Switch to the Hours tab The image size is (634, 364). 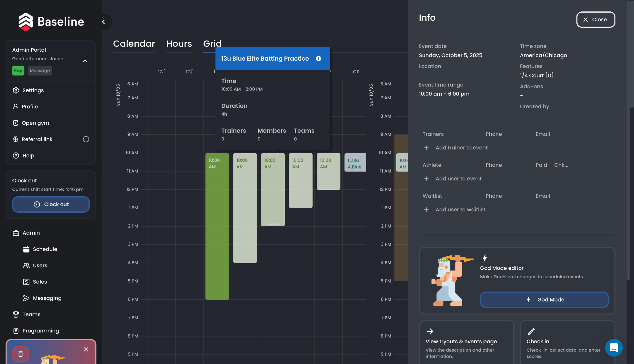[x=179, y=44]
